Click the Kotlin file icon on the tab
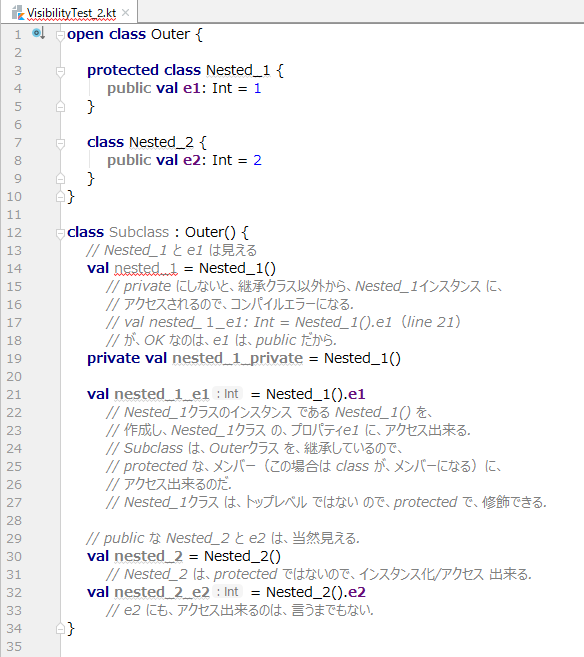 (x=17, y=13)
